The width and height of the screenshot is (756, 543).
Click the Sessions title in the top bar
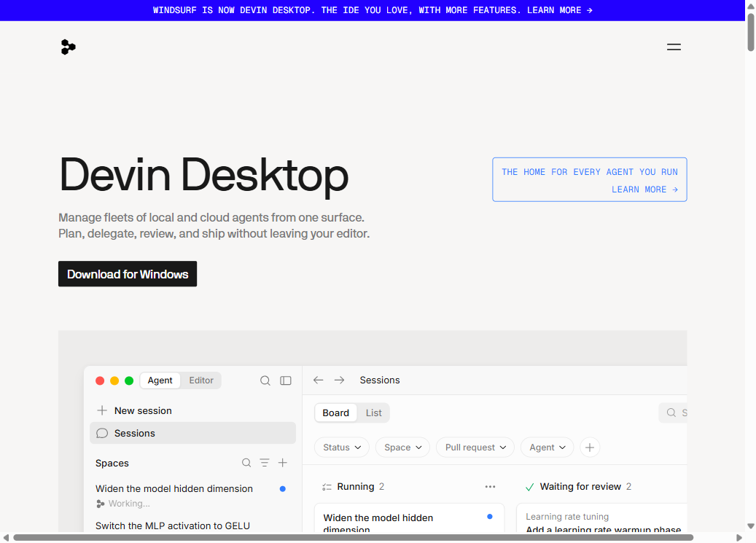[379, 380]
